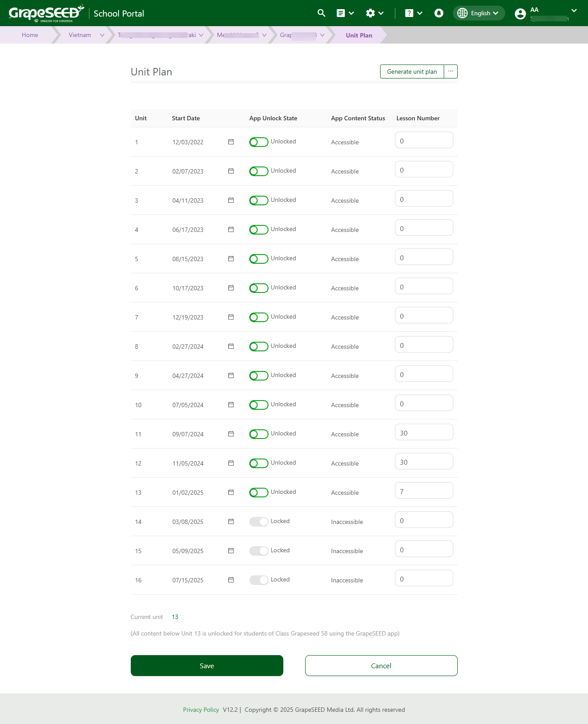Expand the Vietnam breadcrumb dropdown
The height and width of the screenshot is (724, 588).
(x=102, y=35)
